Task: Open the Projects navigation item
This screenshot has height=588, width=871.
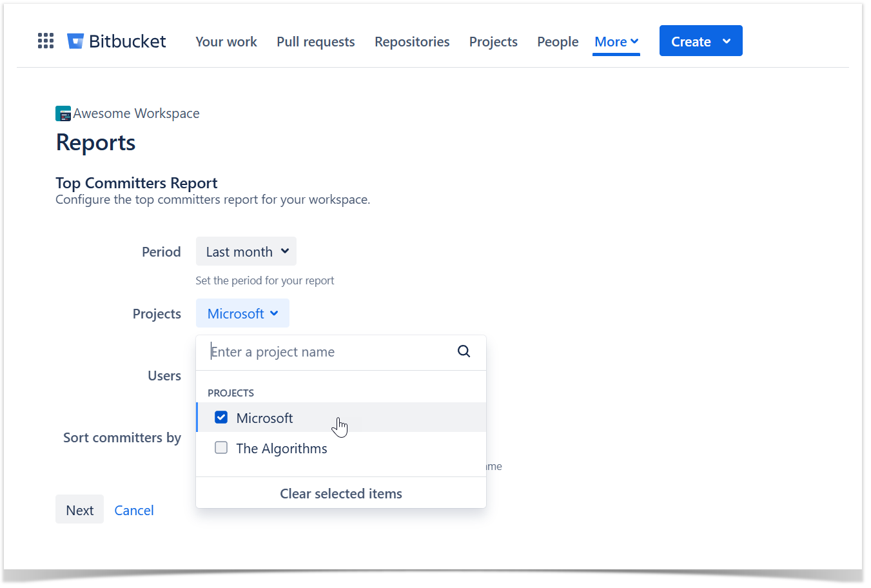Action: pos(493,42)
